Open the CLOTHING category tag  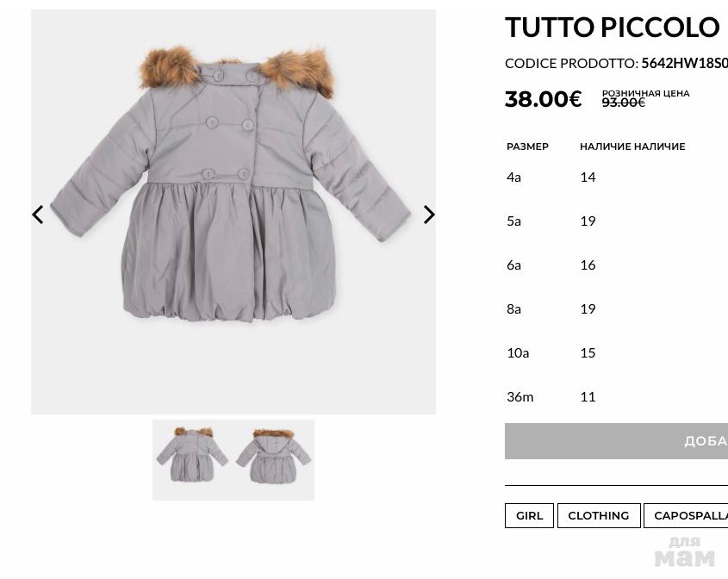(599, 515)
